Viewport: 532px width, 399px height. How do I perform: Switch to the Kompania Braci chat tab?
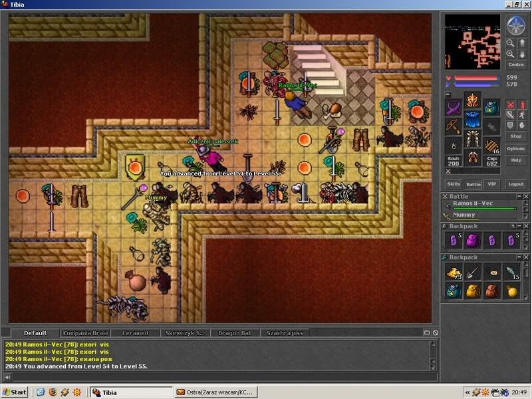pos(85,333)
